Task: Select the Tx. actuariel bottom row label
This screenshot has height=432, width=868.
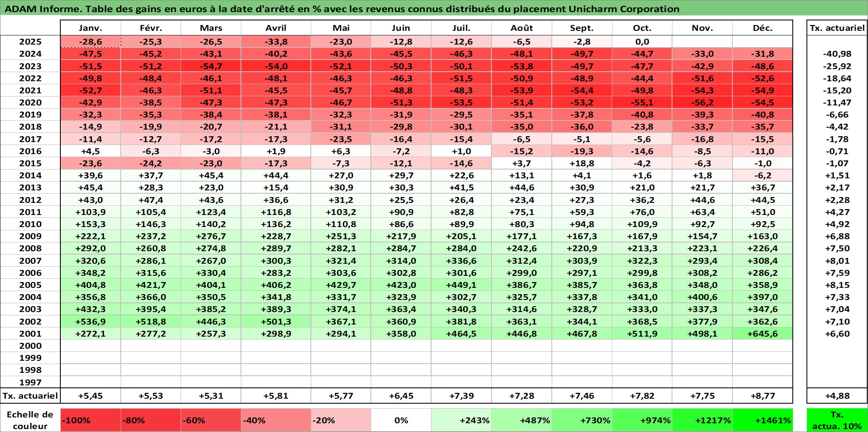Action: [x=30, y=396]
